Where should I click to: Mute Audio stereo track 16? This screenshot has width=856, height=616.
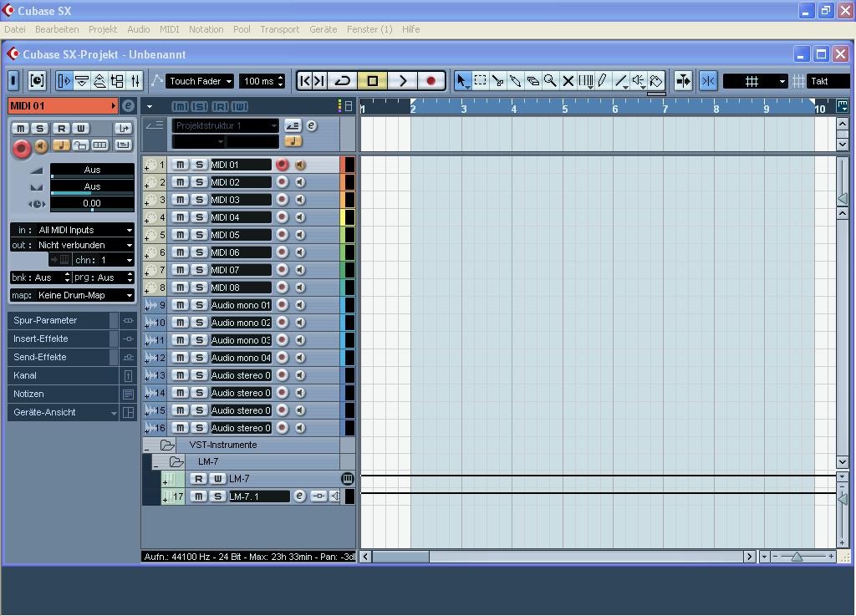181,428
